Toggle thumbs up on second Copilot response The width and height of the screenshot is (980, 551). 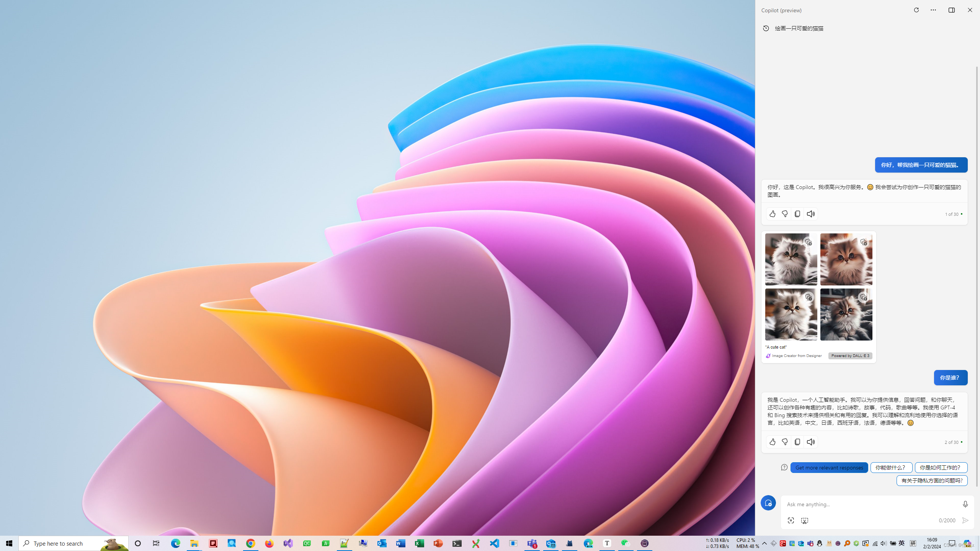pyautogui.click(x=772, y=441)
